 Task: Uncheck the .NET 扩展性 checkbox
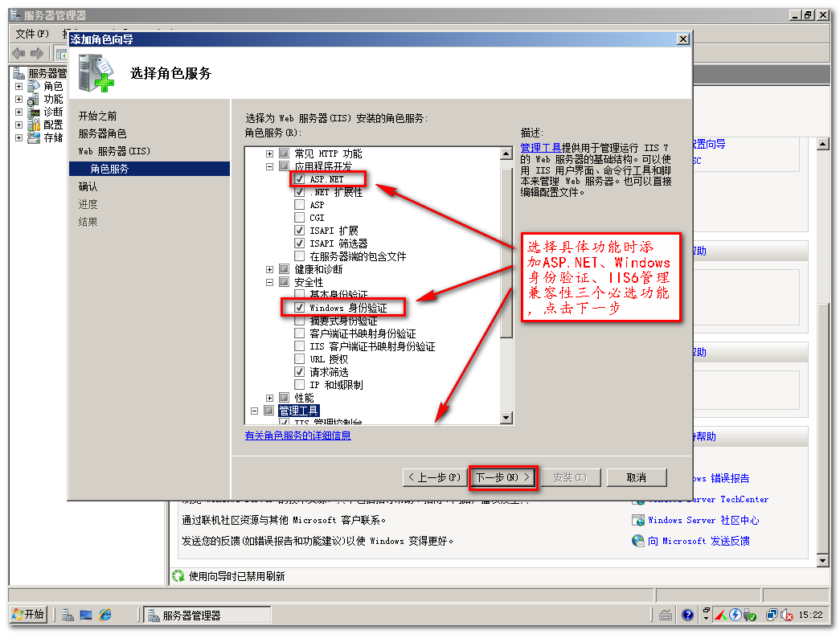(x=300, y=192)
